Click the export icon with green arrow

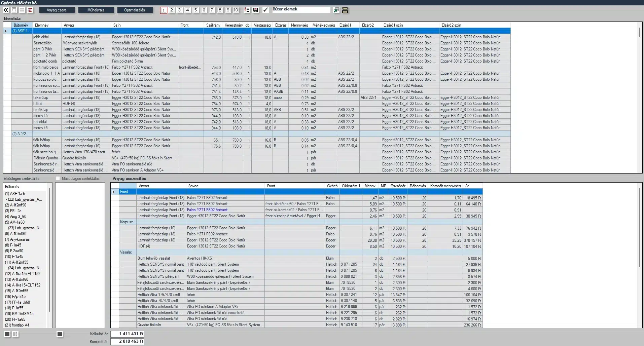(x=336, y=10)
